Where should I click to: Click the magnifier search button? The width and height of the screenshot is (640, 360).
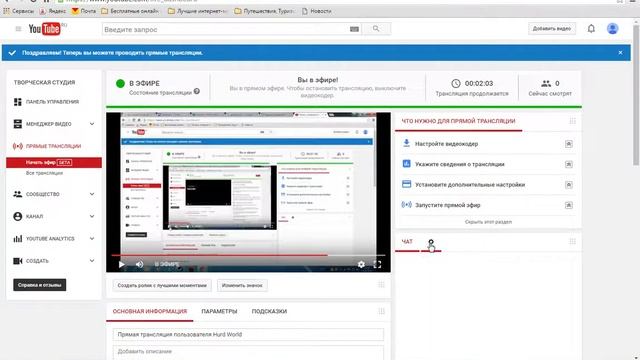tap(376, 29)
